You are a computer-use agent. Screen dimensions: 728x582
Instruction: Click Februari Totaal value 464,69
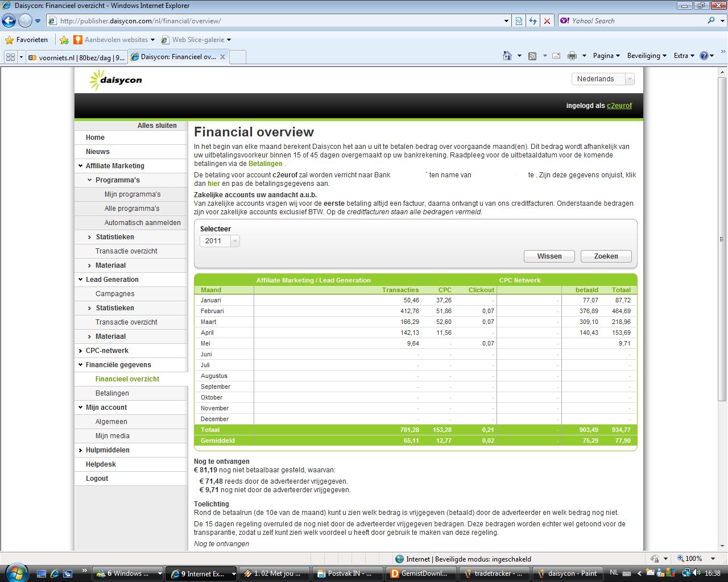pyautogui.click(x=621, y=311)
